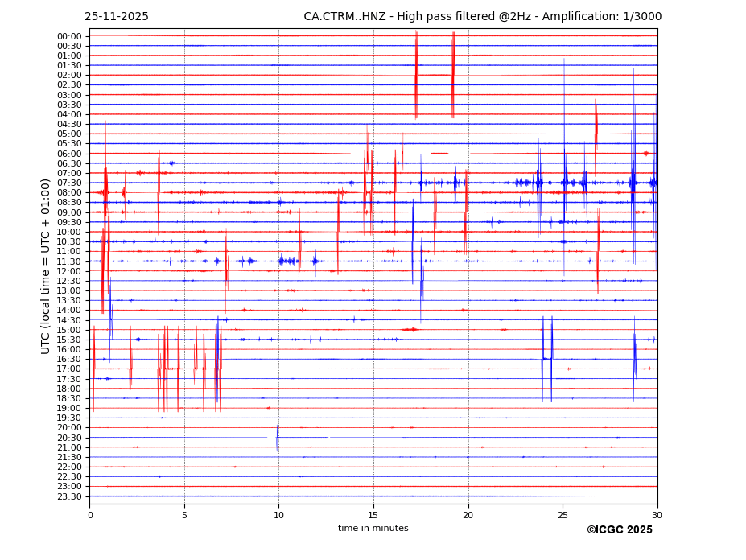The height and width of the screenshot is (560, 746).
Task: Click the x-axis tick labeled 5
Action: [184, 515]
